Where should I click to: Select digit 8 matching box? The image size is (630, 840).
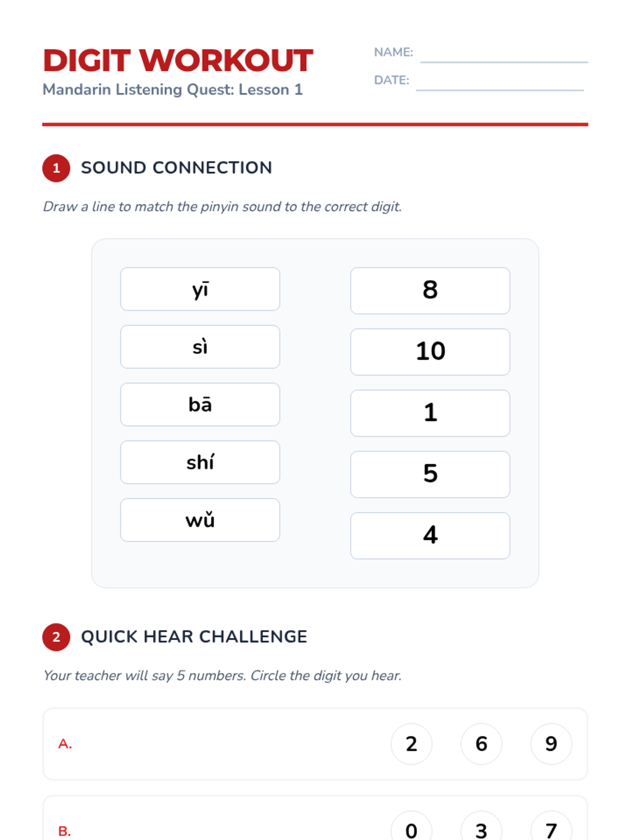point(430,291)
